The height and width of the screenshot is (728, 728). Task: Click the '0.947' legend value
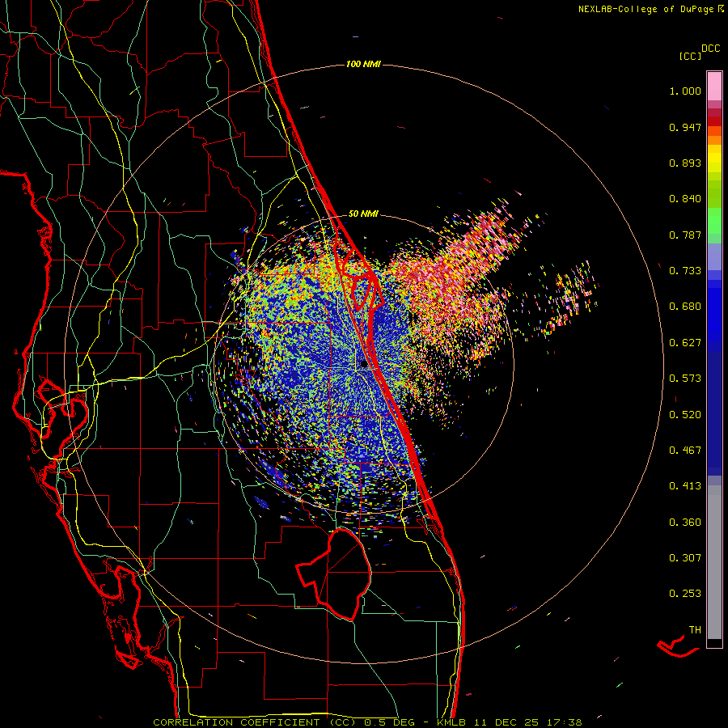pyautogui.click(x=685, y=127)
